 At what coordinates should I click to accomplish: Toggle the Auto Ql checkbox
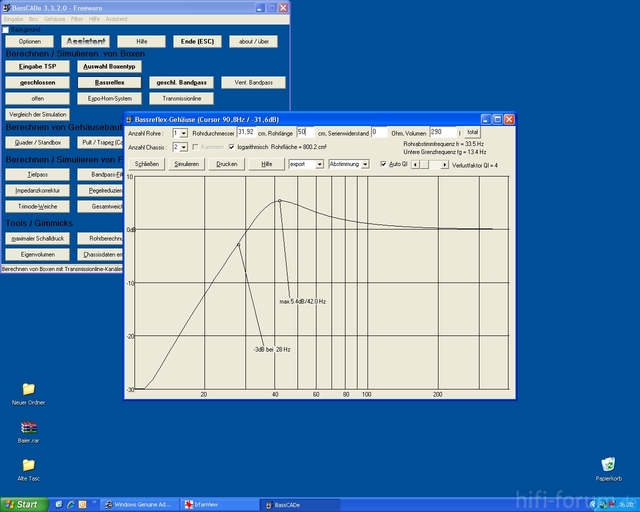coord(383,164)
